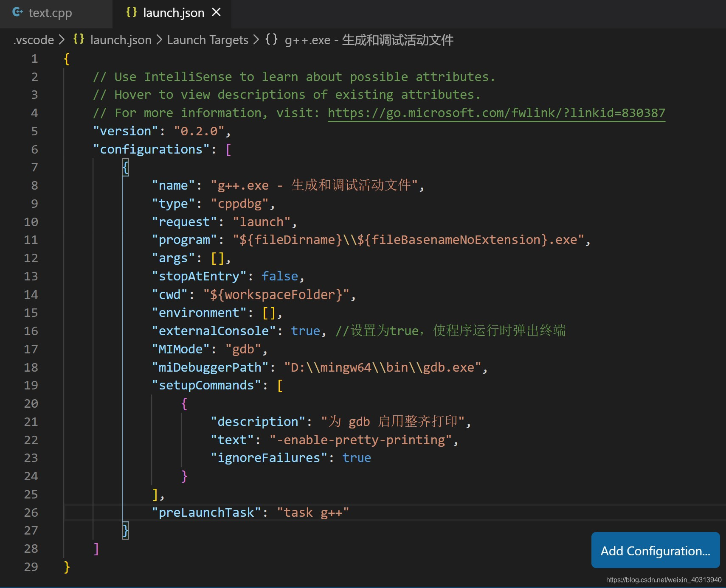Screen dimensions: 726x588
Task: Click the breadcrumb JSON icon before launch.json
Action: [79, 39]
